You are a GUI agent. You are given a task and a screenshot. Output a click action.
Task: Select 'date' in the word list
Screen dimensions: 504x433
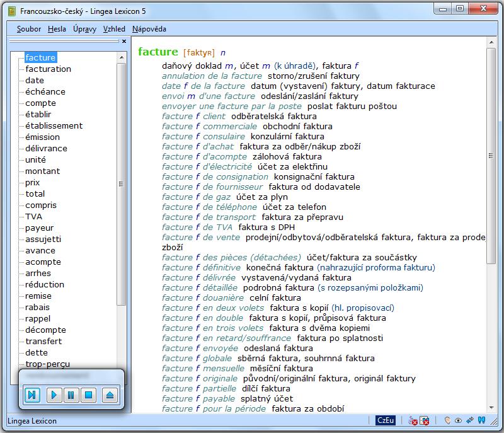(x=35, y=81)
